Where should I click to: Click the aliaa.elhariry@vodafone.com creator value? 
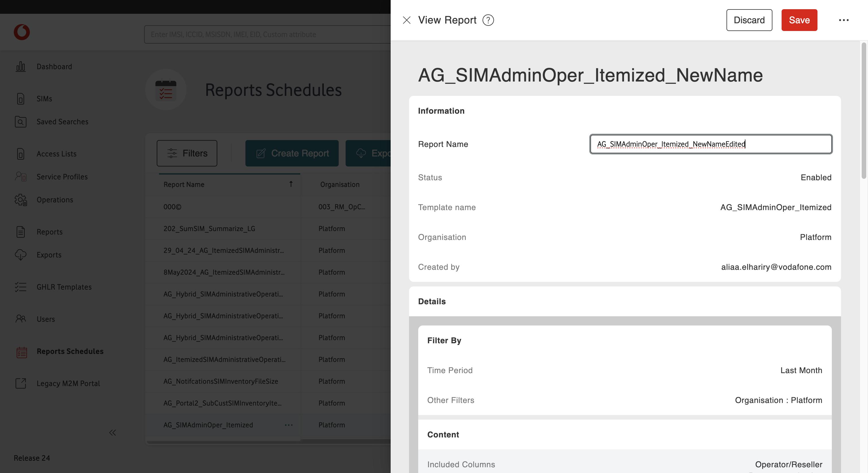click(776, 267)
